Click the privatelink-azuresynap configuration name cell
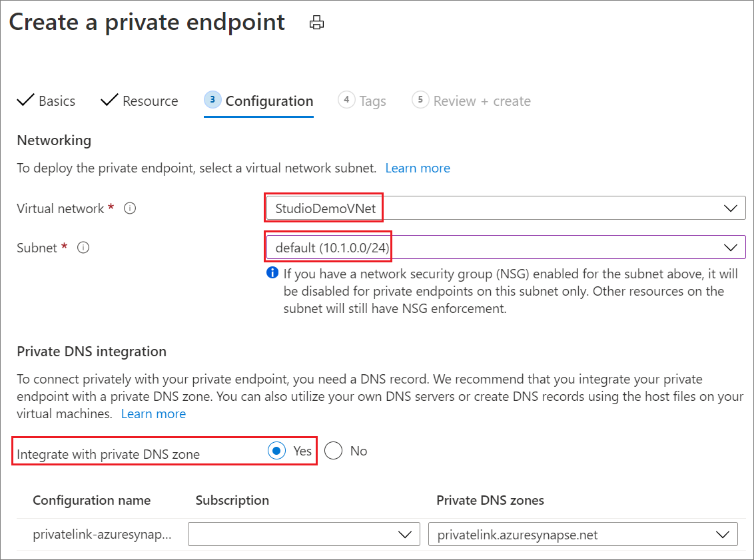Screen dimensions: 754x560 click(102, 534)
